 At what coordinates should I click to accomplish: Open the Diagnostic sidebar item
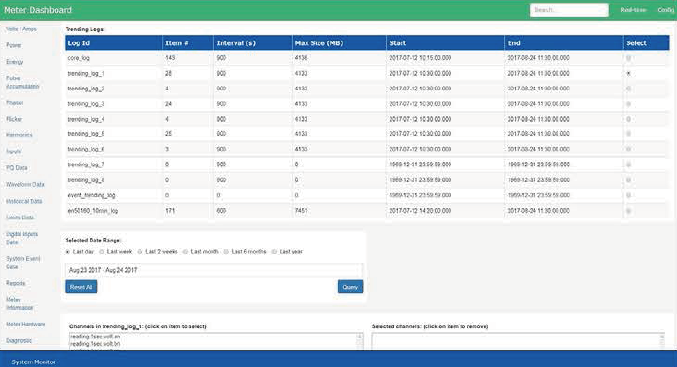(19, 340)
